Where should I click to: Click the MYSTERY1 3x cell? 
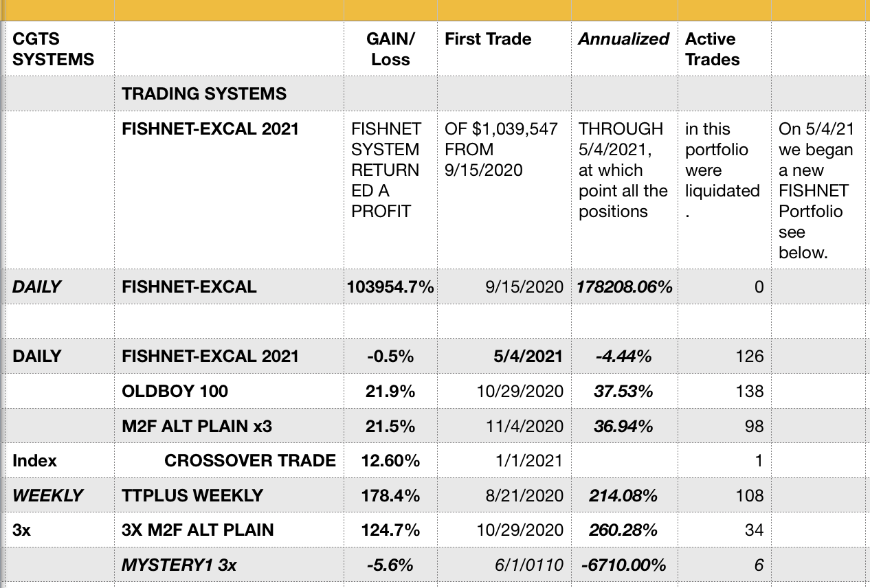[x=179, y=565]
